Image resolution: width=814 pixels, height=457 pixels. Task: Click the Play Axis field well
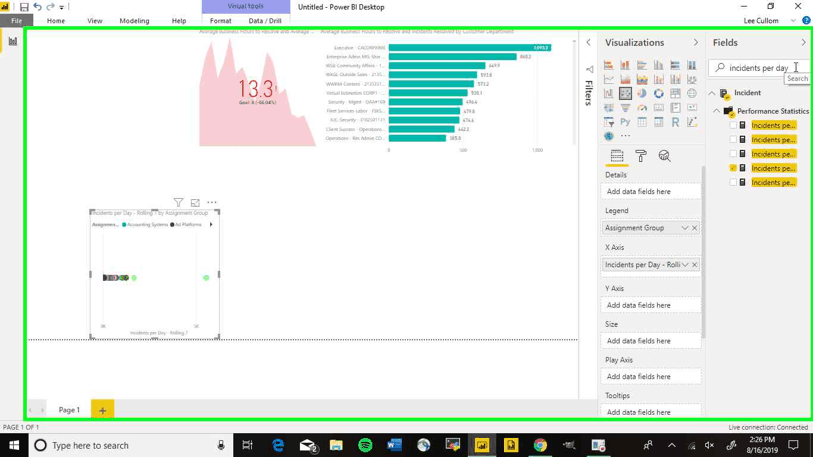coord(651,377)
